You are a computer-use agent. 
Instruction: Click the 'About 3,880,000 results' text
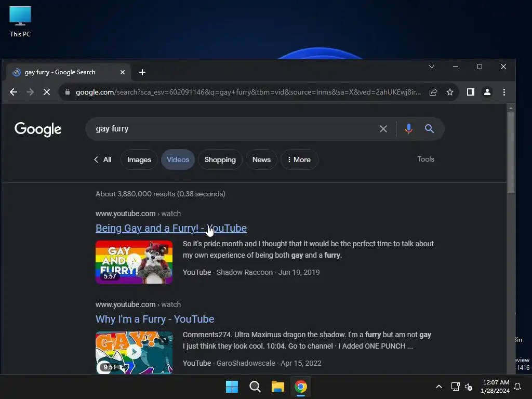click(x=161, y=194)
